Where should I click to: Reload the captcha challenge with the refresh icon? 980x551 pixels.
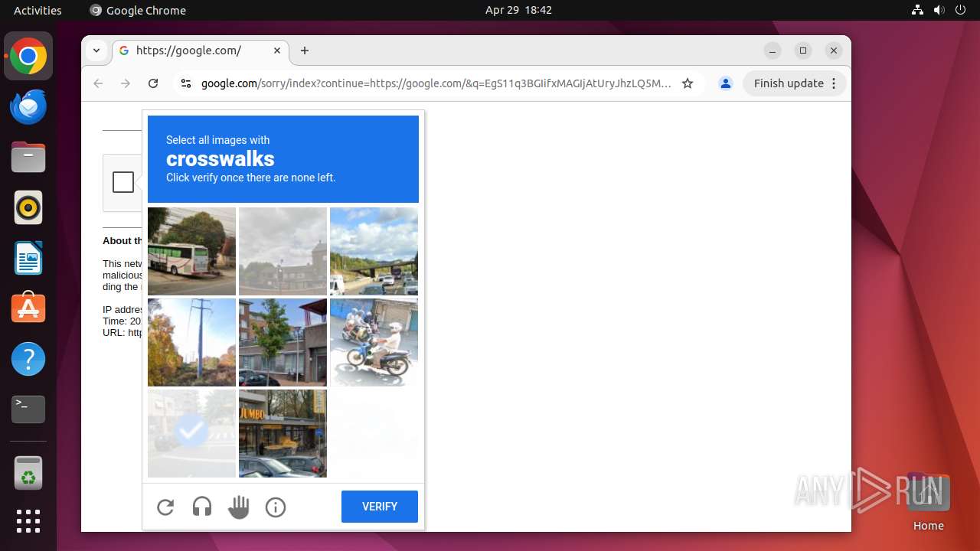tap(165, 507)
